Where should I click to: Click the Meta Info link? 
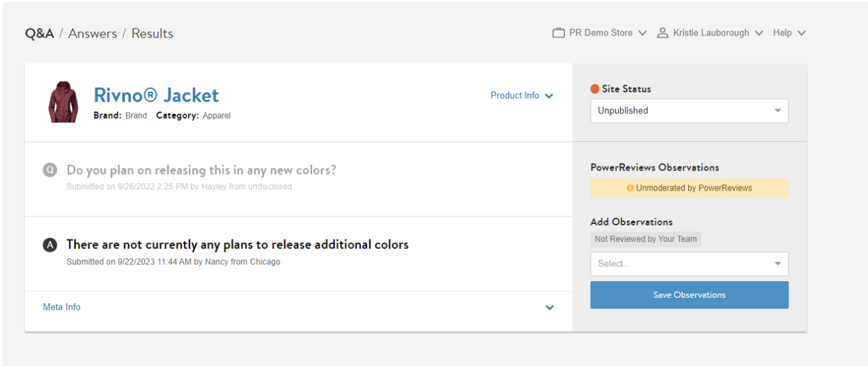coord(61,307)
